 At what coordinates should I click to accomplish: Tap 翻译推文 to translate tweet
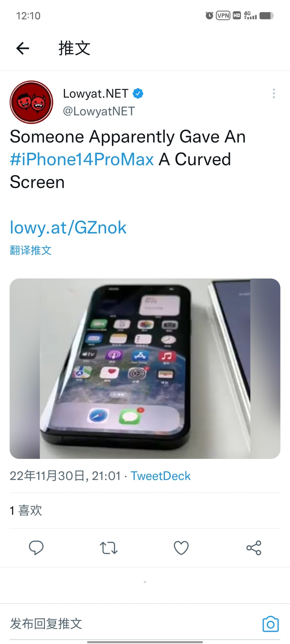point(31,250)
